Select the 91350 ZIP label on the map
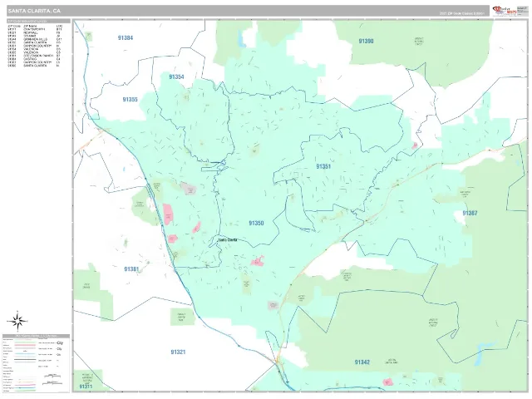Viewport: 532px width, 399px height. click(256, 223)
